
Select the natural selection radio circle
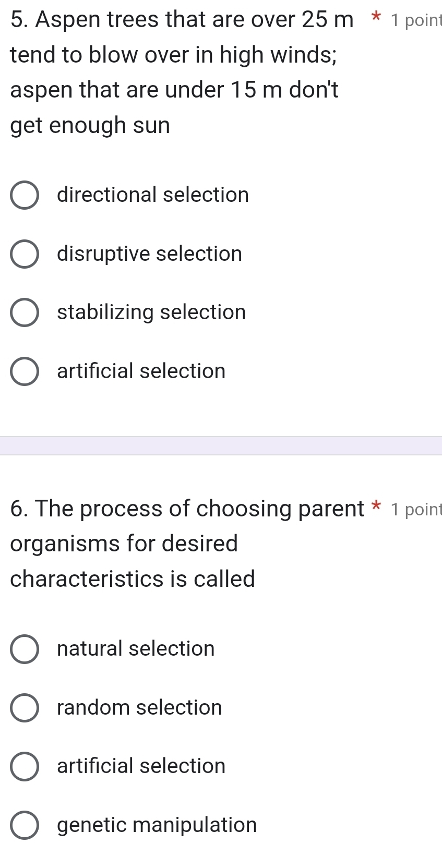pyautogui.click(x=25, y=649)
